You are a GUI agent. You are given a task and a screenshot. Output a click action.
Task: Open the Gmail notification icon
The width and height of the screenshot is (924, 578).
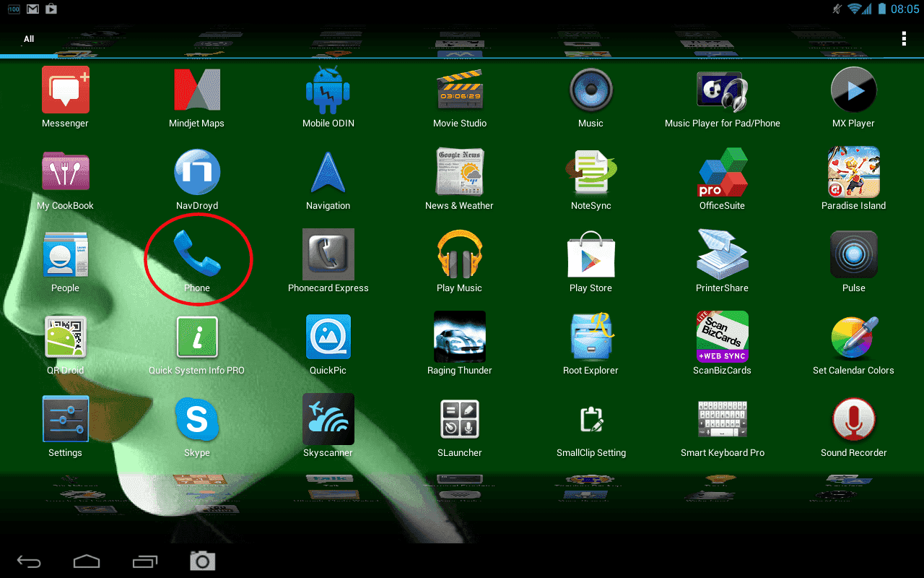[32, 9]
